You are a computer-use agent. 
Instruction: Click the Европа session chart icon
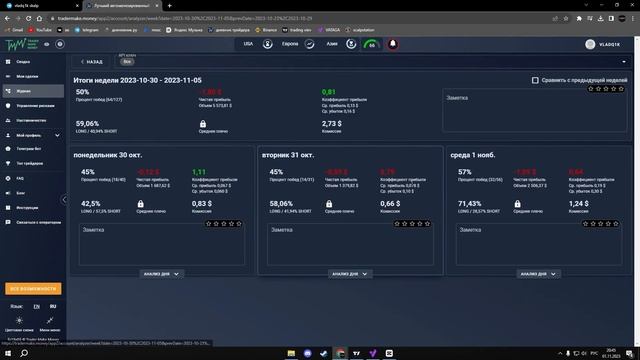309,44
